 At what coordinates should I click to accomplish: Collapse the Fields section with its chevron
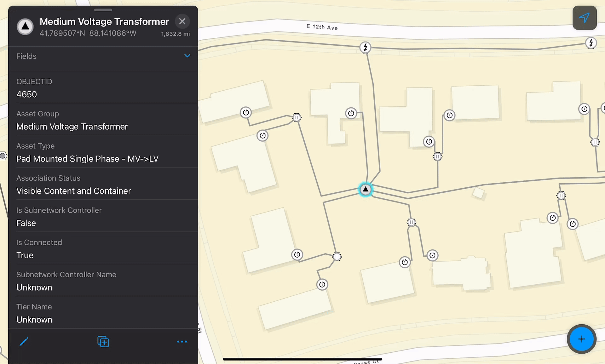click(x=187, y=56)
